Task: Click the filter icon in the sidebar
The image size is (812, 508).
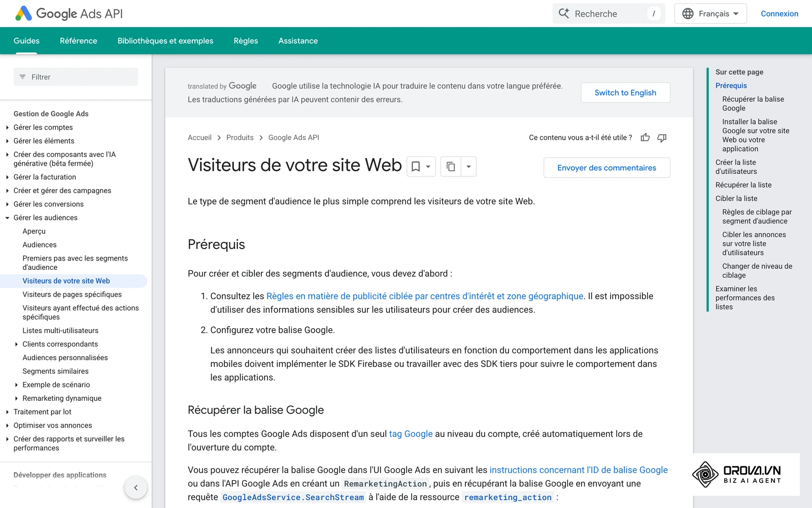Action: pyautogui.click(x=22, y=77)
